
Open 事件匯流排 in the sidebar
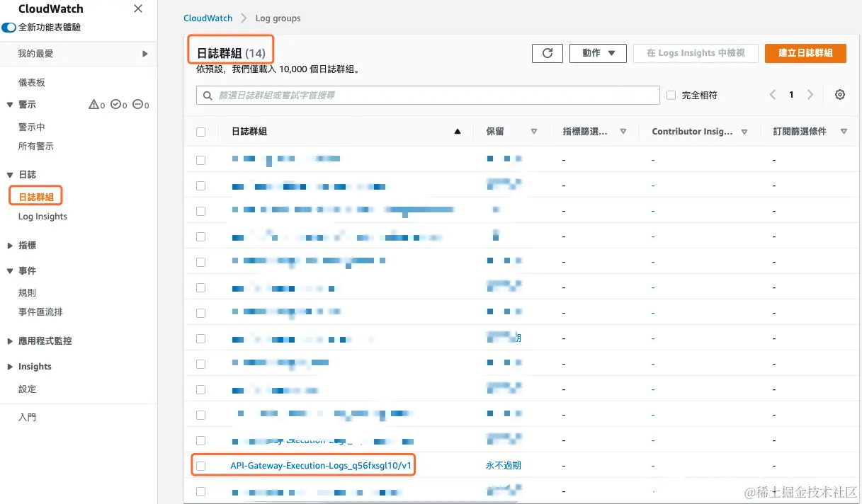click(x=40, y=312)
